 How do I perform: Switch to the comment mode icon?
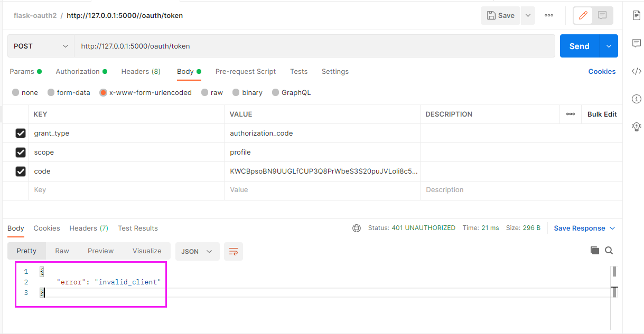(602, 15)
